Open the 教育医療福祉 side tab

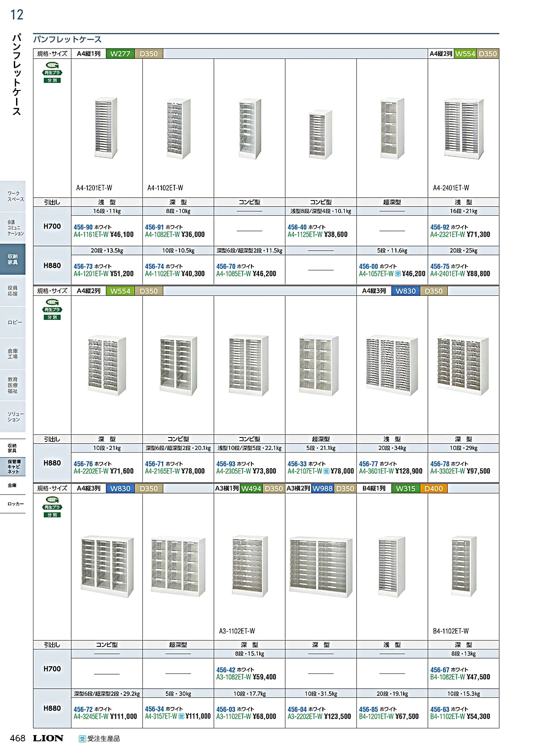[12, 385]
